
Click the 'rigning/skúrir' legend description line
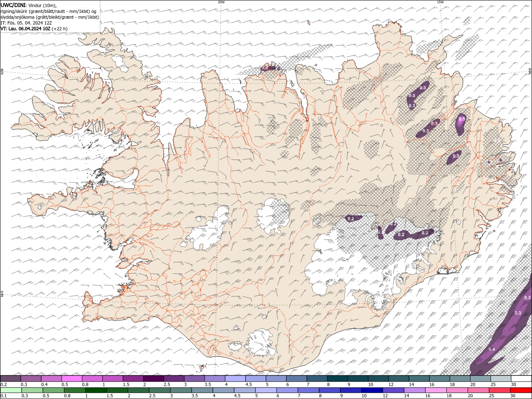(49, 11)
